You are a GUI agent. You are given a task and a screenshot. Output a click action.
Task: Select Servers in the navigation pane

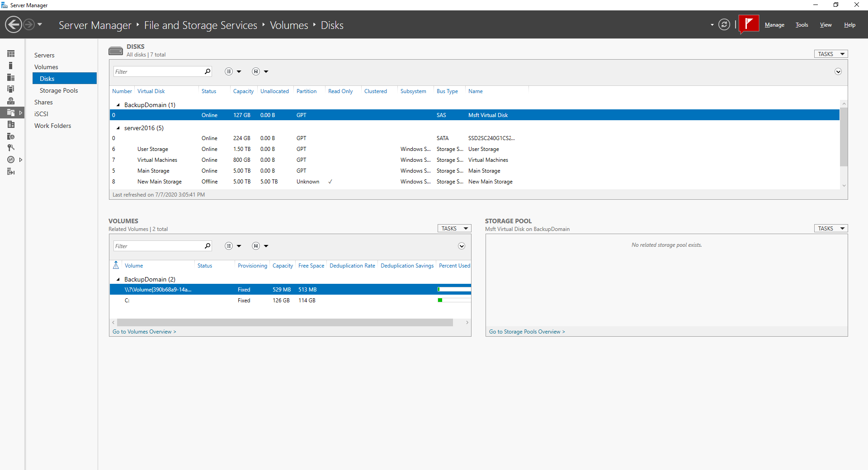44,55
